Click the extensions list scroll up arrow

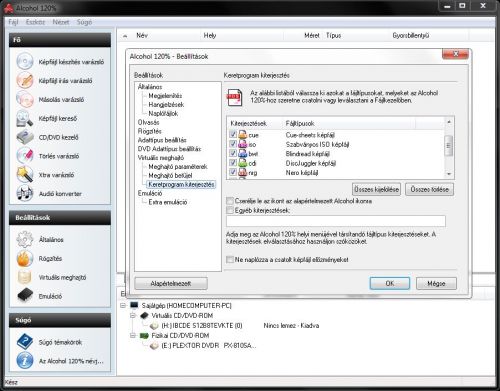pyautogui.click(x=449, y=122)
